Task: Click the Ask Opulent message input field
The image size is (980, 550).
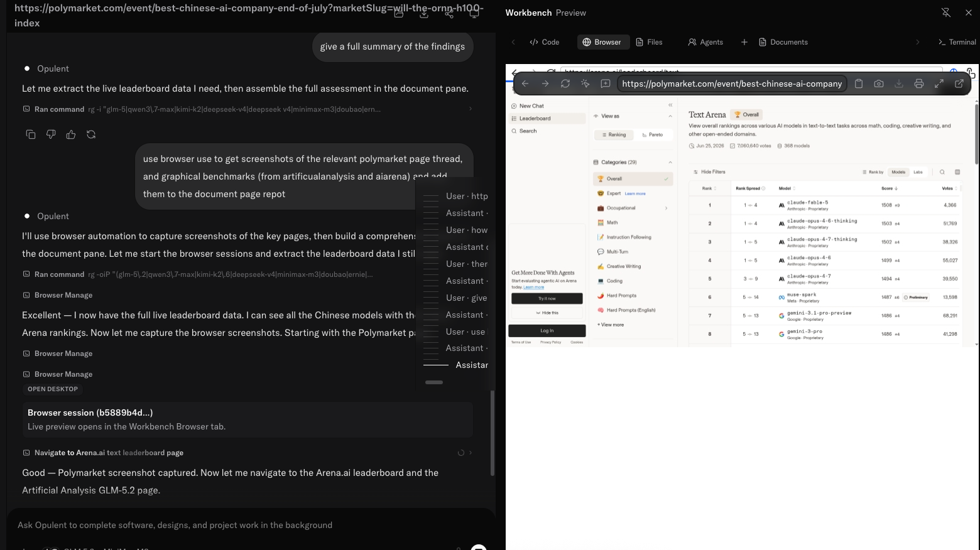Action: 251,526
